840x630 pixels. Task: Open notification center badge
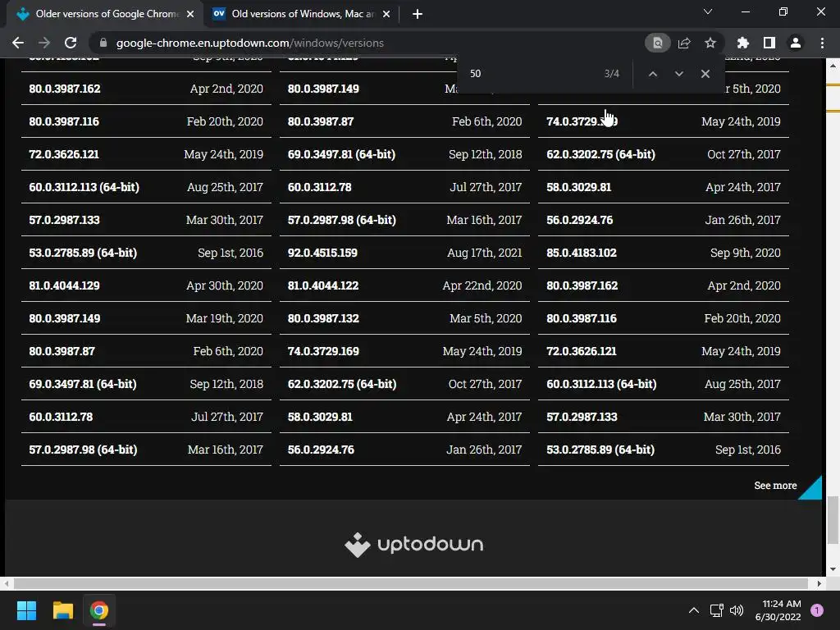coord(817,610)
